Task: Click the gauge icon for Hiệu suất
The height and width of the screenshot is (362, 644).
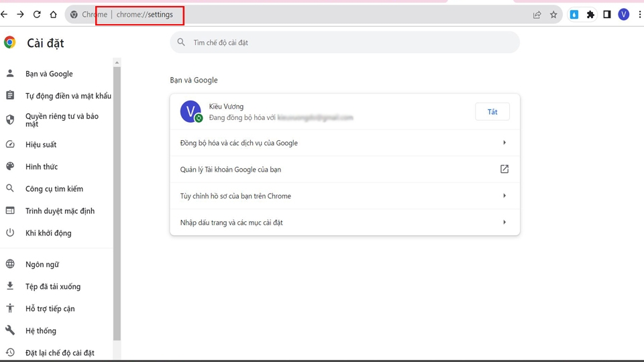Action: point(10,144)
